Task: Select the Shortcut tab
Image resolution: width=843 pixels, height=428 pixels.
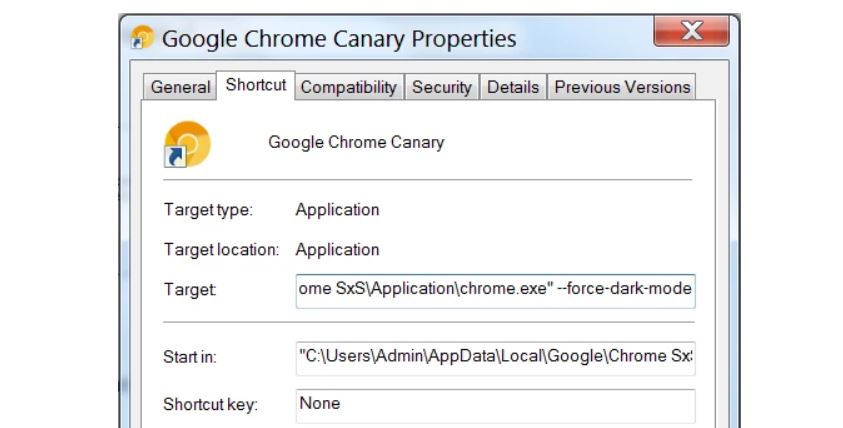Action: coord(256,86)
